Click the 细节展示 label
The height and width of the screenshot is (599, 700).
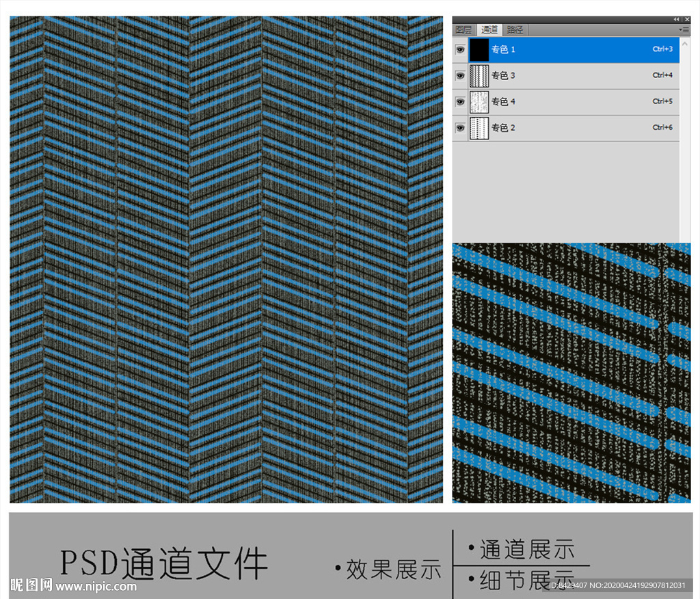coord(527,580)
